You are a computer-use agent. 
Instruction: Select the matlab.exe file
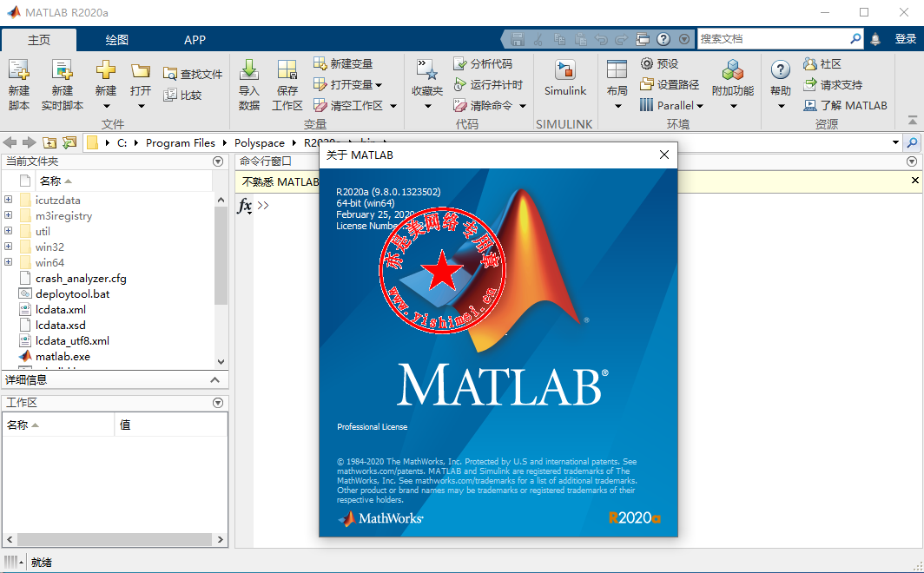pyautogui.click(x=63, y=356)
